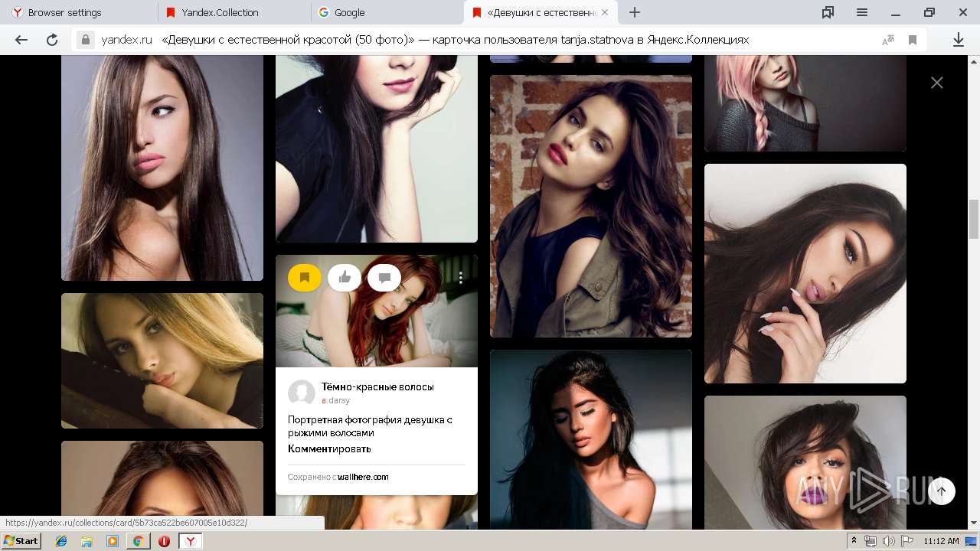The width and height of the screenshot is (980, 551).
Task: Reload the page
Action: tap(52, 40)
